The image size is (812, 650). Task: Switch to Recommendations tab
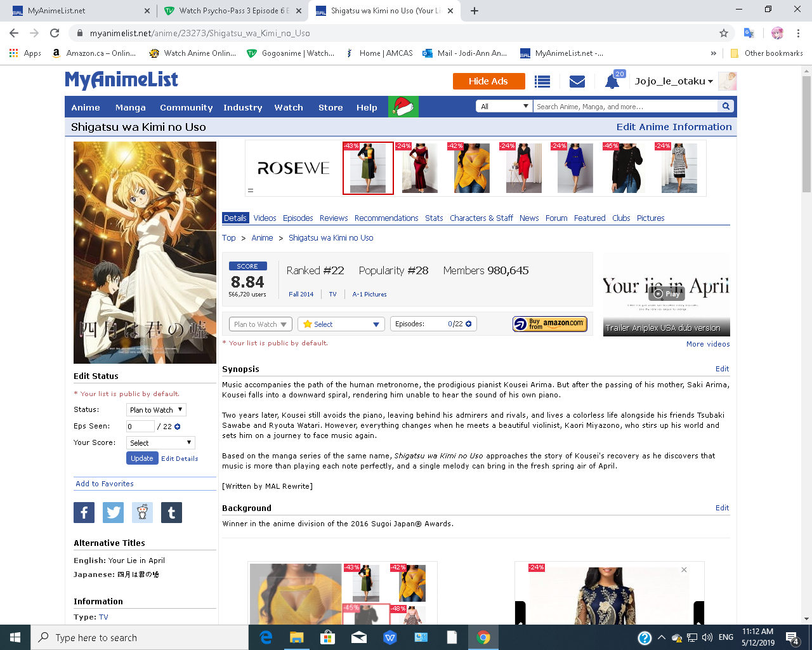coord(386,218)
